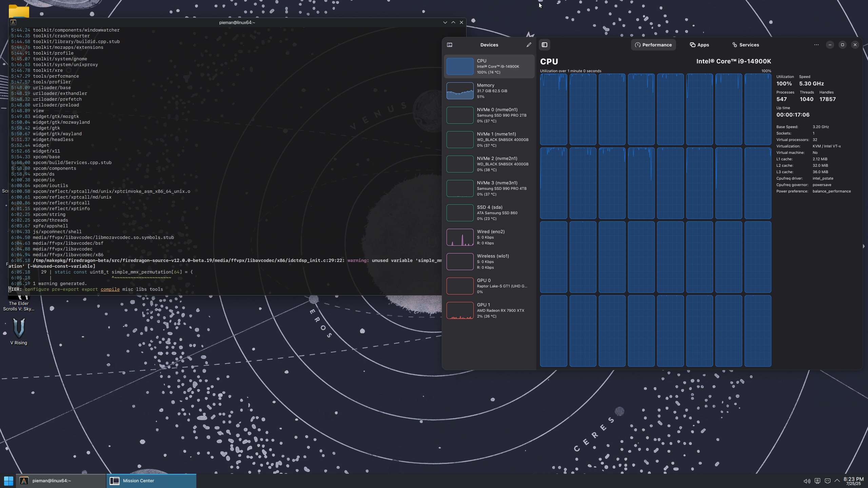
Task: Select Wireless (wlo1) network device
Action: click(489, 262)
